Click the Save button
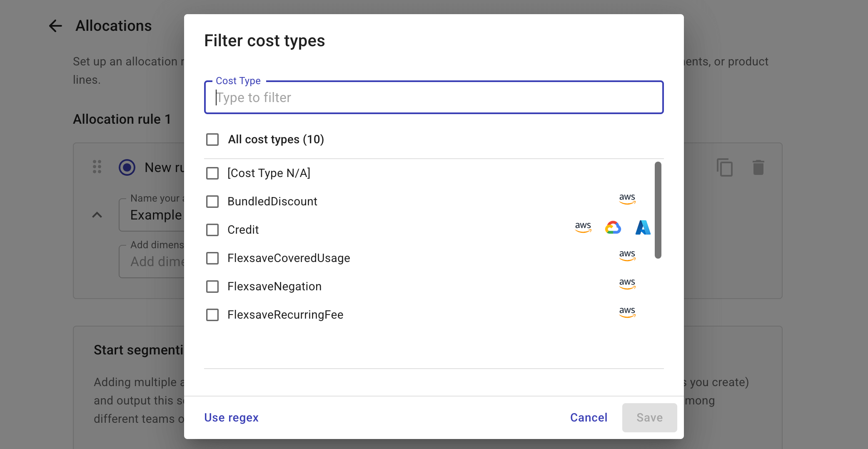The image size is (868, 449). [649, 418]
